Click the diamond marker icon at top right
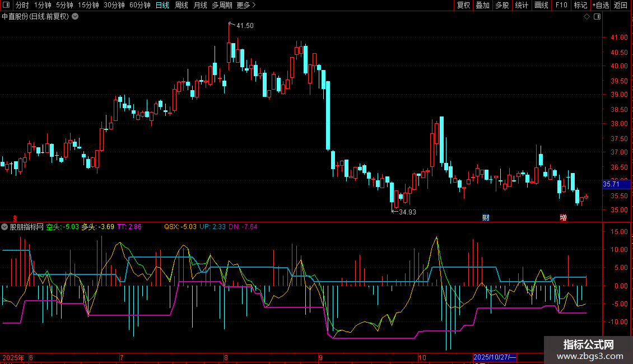This screenshot has width=633, height=364. (x=587, y=17)
